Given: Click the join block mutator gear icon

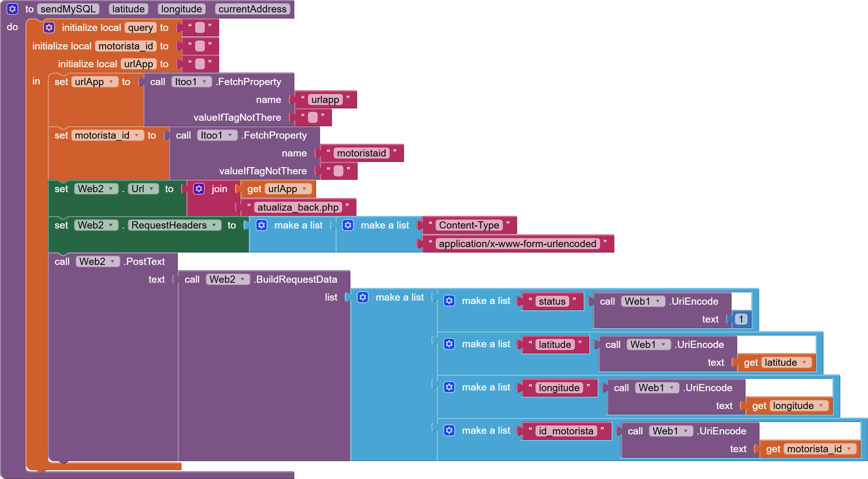Looking at the screenshot, I should point(199,189).
